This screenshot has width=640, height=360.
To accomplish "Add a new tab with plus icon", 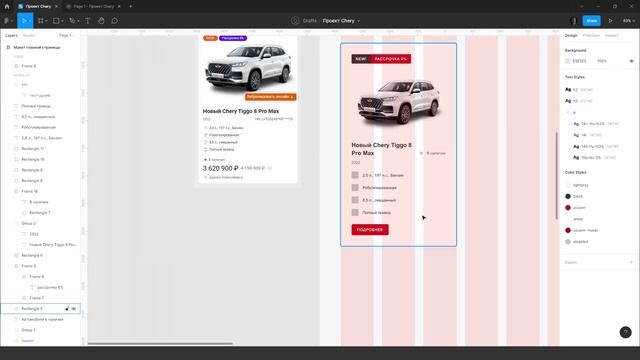I will coord(131,7).
